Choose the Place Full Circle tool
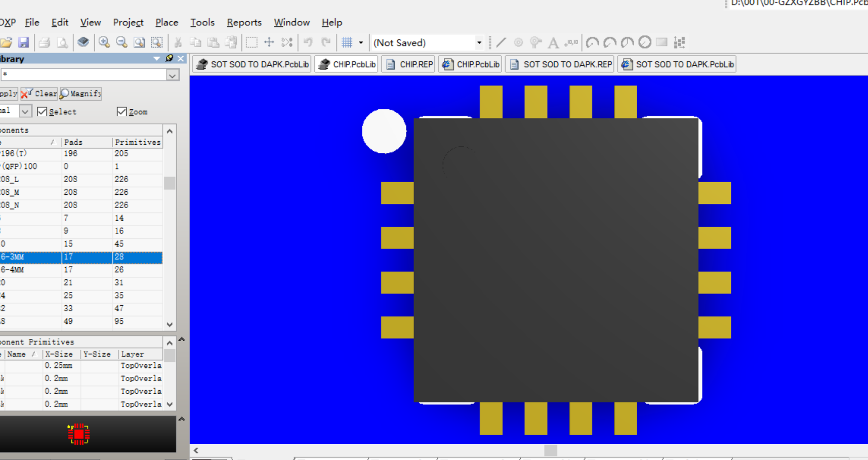Screen dimensions: 868x460 644,43
